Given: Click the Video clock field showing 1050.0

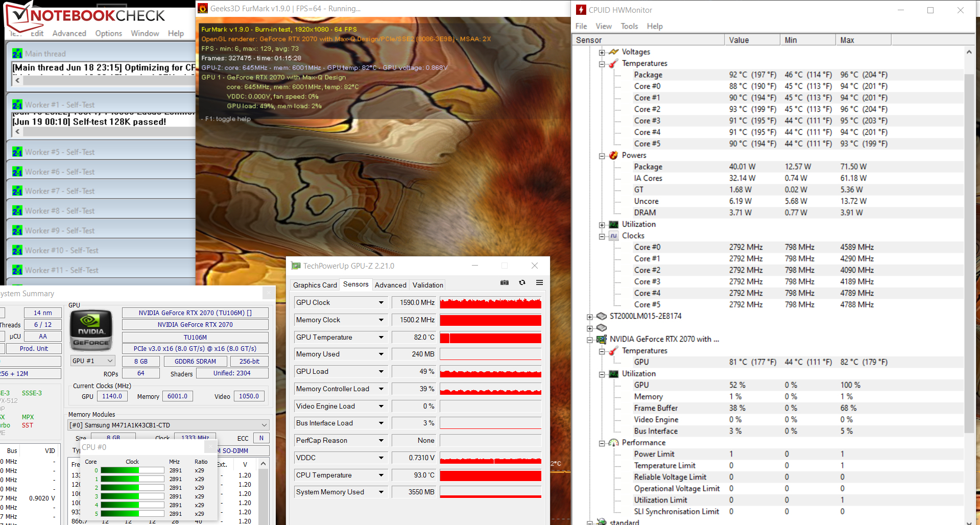Looking at the screenshot, I should tap(249, 396).
